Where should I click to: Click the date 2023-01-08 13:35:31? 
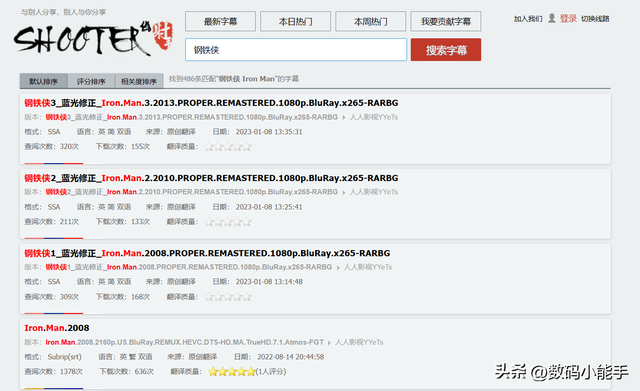tap(269, 132)
